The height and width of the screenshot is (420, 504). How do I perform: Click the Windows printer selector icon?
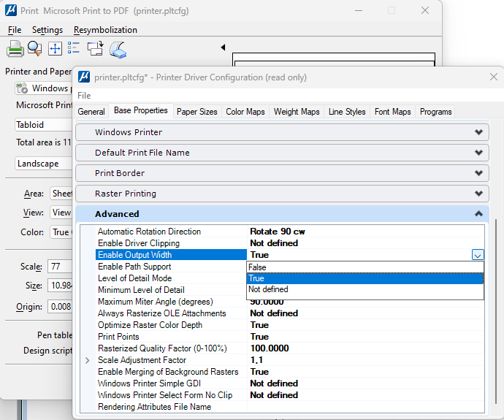coord(21,88)
